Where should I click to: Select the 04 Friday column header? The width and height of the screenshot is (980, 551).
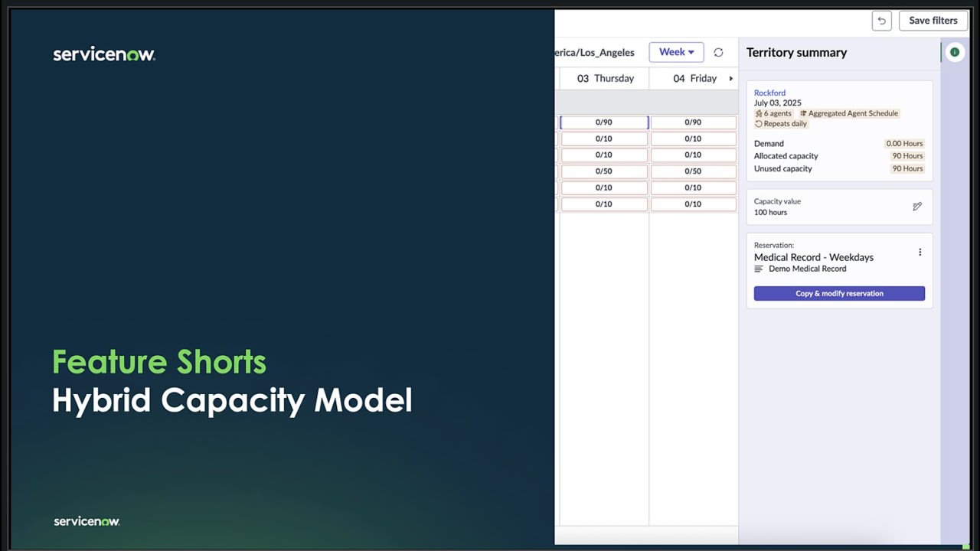[692, 77]
